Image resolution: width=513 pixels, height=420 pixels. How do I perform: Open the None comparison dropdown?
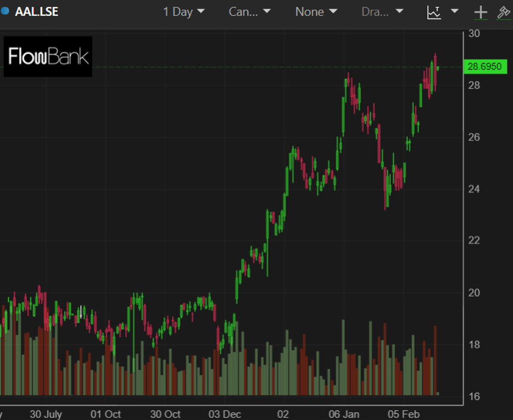[316, 12]
